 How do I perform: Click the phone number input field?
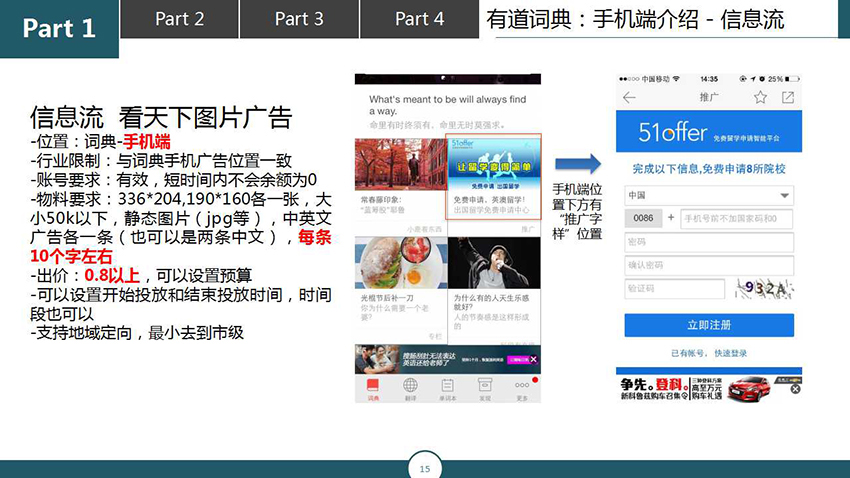click(x=737, y=218)
